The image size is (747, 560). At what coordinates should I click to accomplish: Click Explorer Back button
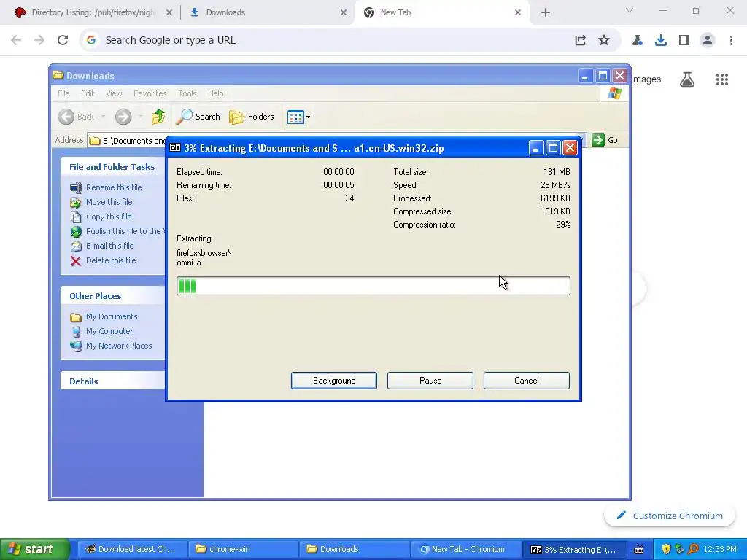[76, 117]
